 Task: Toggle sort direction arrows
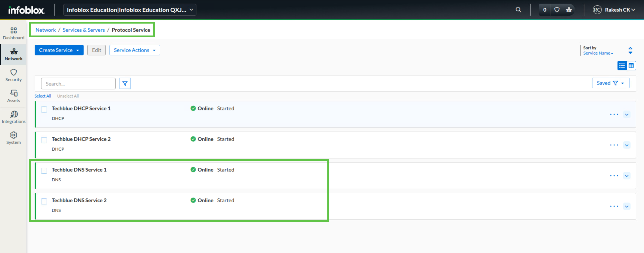(630, 50)
